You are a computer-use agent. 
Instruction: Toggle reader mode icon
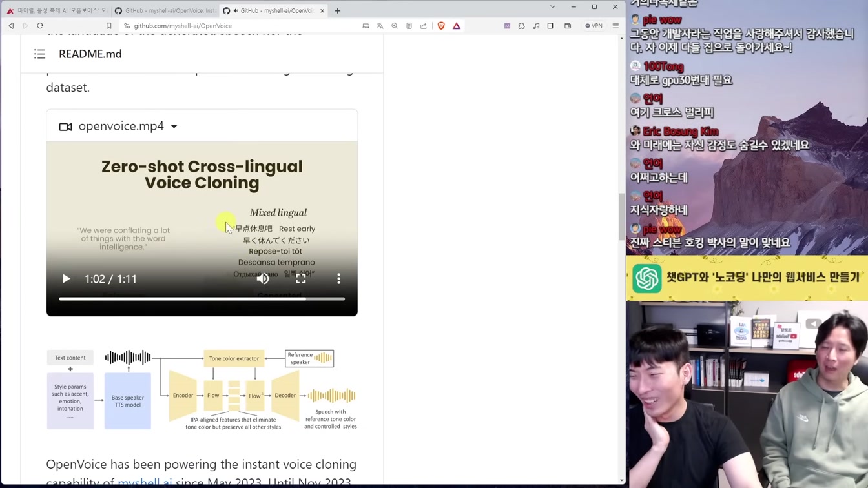pyautogui.click(x=409, y=26)
